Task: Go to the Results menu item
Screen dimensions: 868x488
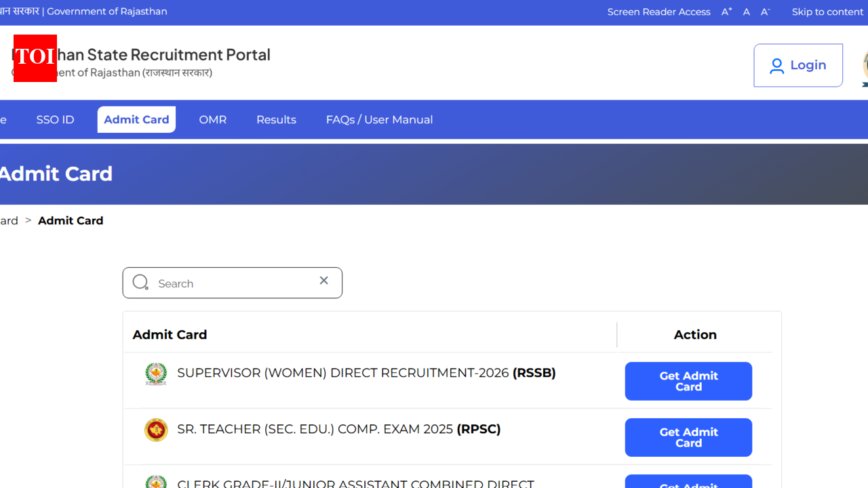Action: click(276, 120)
